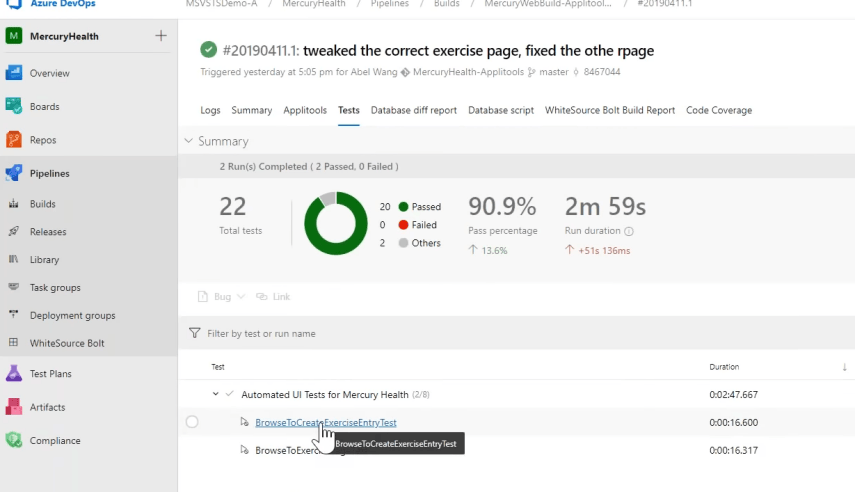Open the Code Coverage tab
Viewport: 855px width, 492px height.
[x=719, y=110]
